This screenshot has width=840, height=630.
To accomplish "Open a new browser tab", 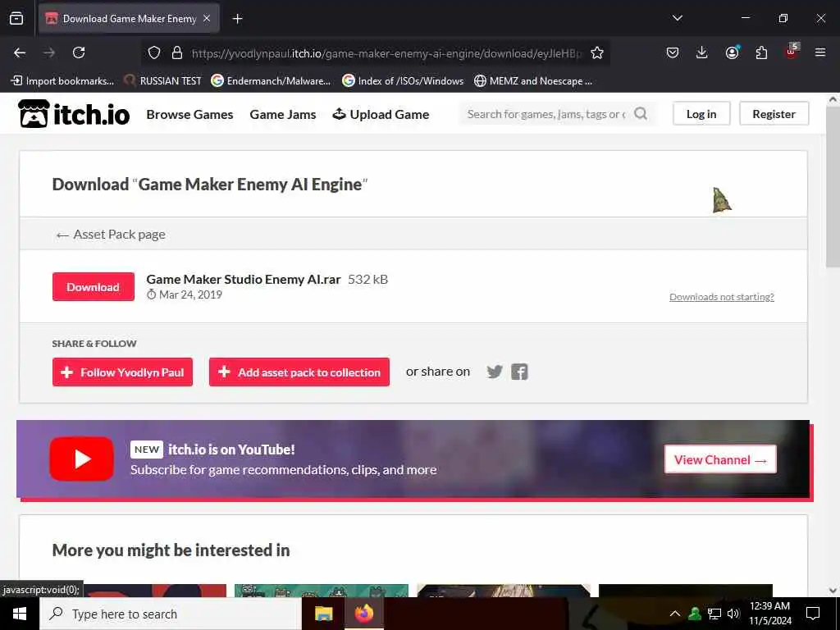I will pos(237,19).
